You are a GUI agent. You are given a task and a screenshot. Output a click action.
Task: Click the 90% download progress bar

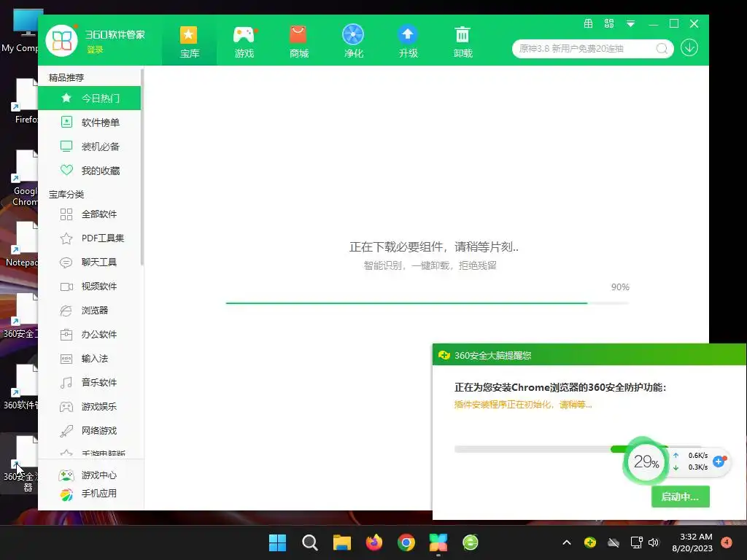427,303
